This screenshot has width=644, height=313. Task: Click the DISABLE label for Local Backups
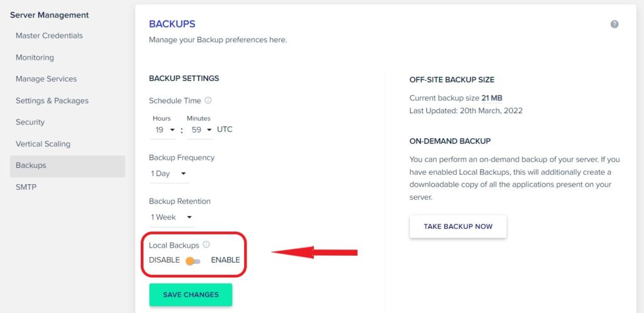(164, 260)
